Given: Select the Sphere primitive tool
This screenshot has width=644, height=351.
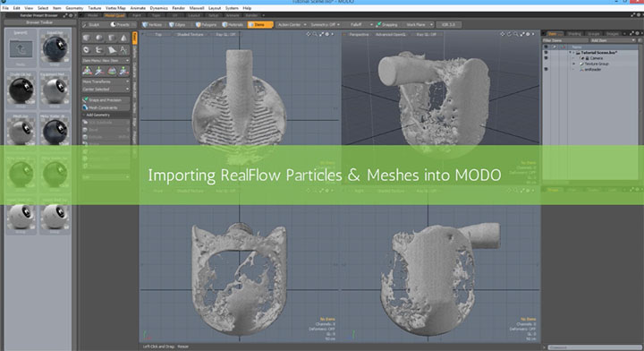Looking at the screenshot, I should click(99, 38).
